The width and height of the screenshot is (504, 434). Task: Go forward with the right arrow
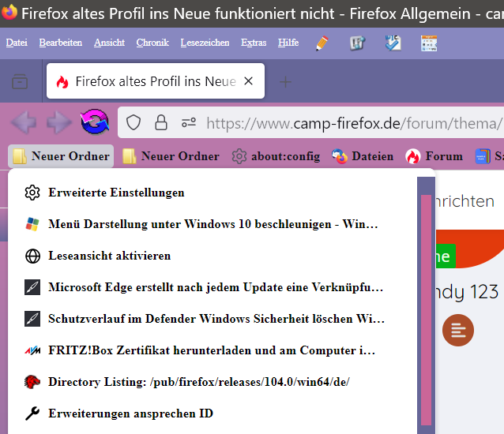pyautogui.click(x=58, y=122)
